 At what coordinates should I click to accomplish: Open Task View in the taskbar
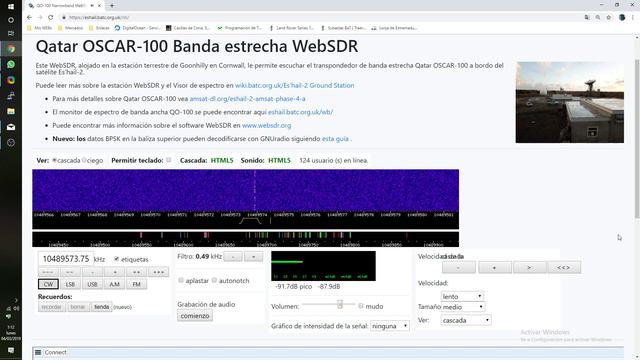pos(11,33)
